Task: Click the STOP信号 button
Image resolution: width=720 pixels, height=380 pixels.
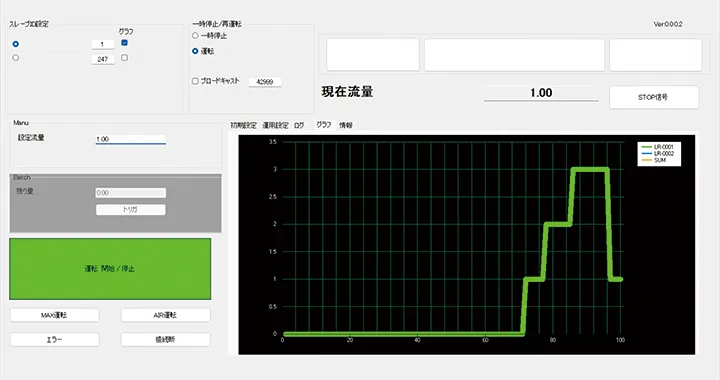Action: point(654,97)
